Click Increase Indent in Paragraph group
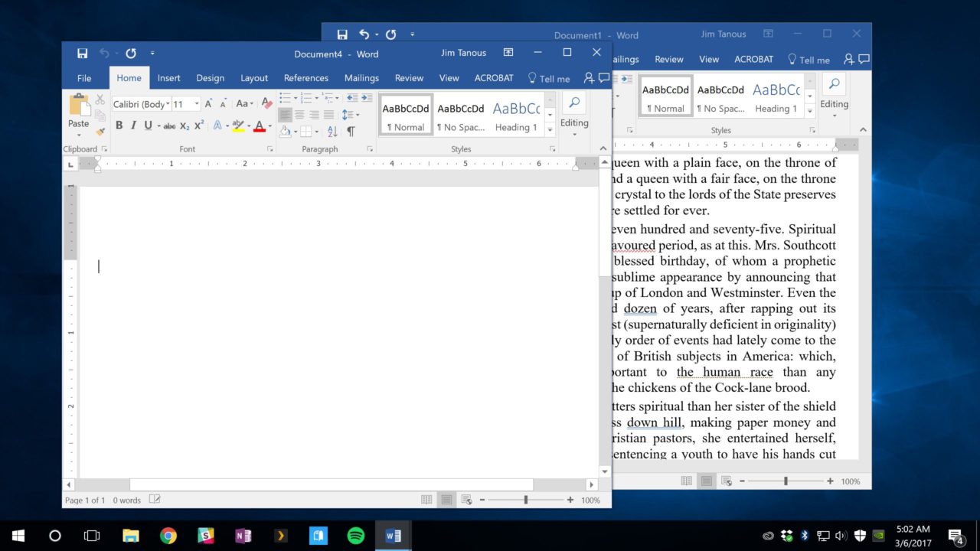The width and height of the screenshot is (980, 551). [365, 98]
